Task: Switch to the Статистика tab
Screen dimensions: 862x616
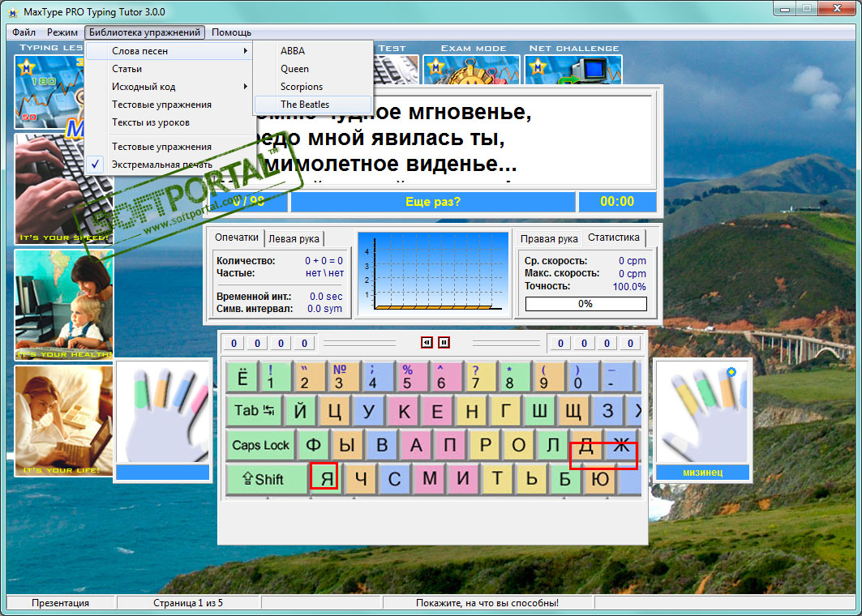Action: (x=614, y=237)
